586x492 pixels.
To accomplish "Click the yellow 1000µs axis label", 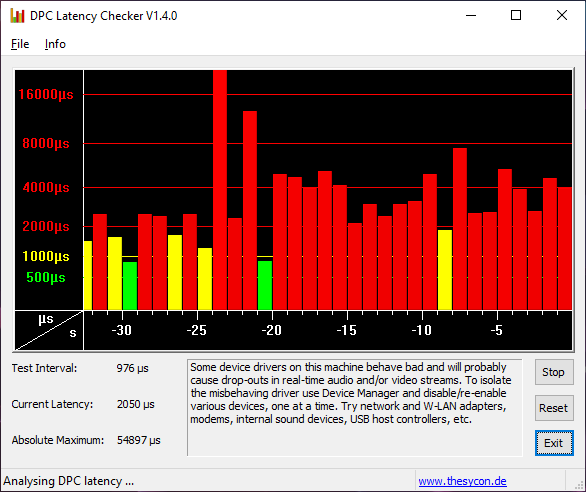I will [x=46, y=256].
